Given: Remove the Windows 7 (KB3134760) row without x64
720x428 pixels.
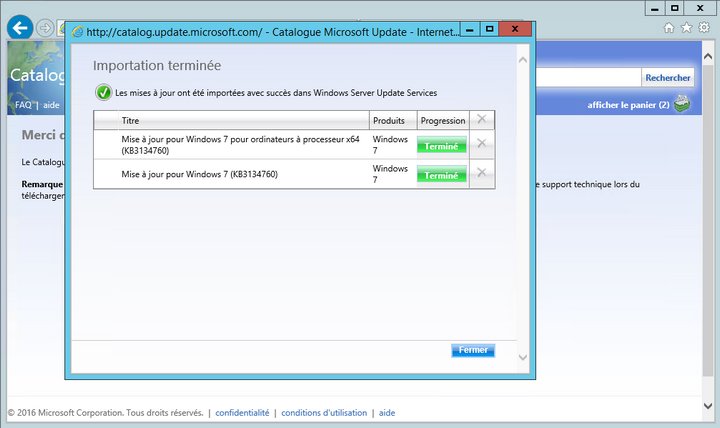Looking at the screenshot, I should 481,172.
